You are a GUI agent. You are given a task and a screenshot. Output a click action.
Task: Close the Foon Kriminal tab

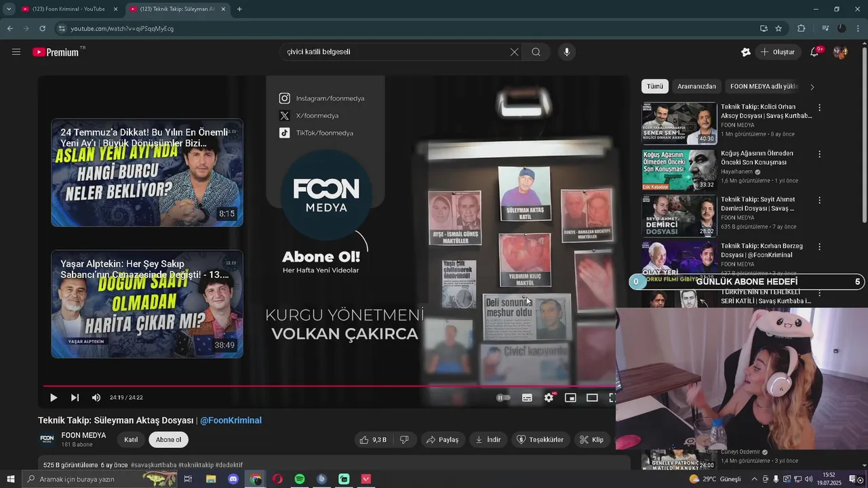click(x=115, y=9)
